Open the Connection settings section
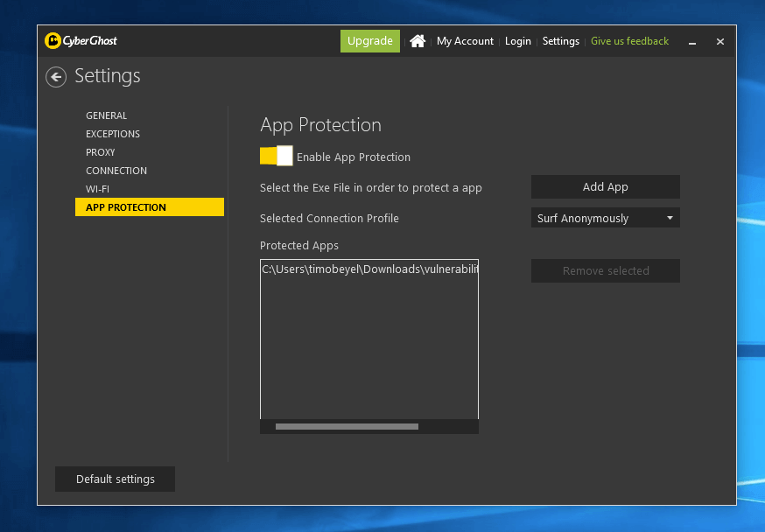 coord(116,171)
